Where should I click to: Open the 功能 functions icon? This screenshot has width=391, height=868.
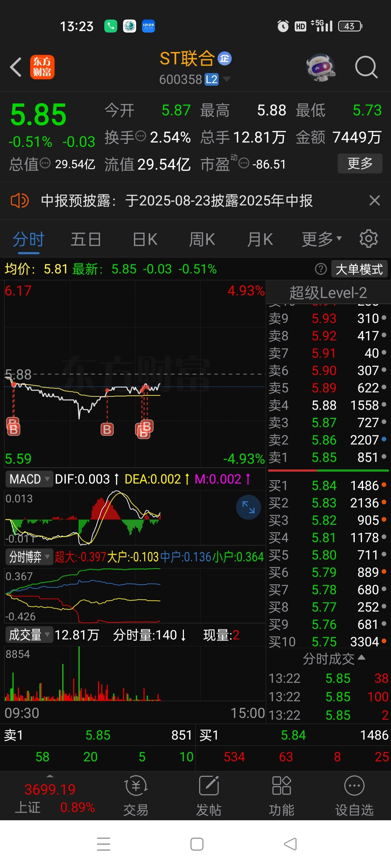point(282,796)
